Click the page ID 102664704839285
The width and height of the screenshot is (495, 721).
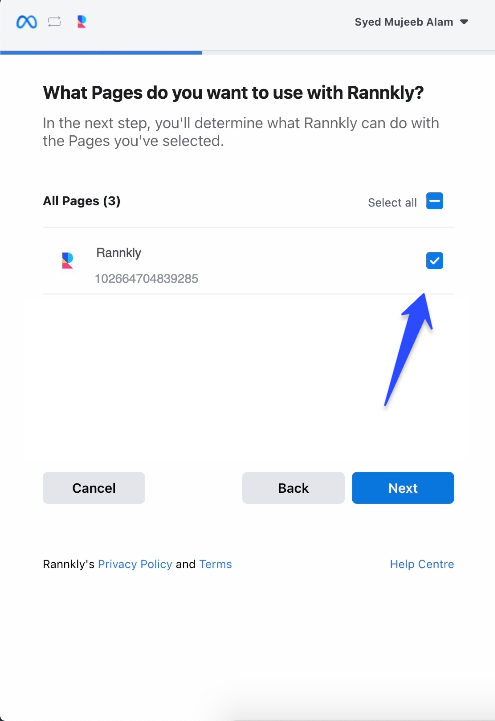pos(147,279)
